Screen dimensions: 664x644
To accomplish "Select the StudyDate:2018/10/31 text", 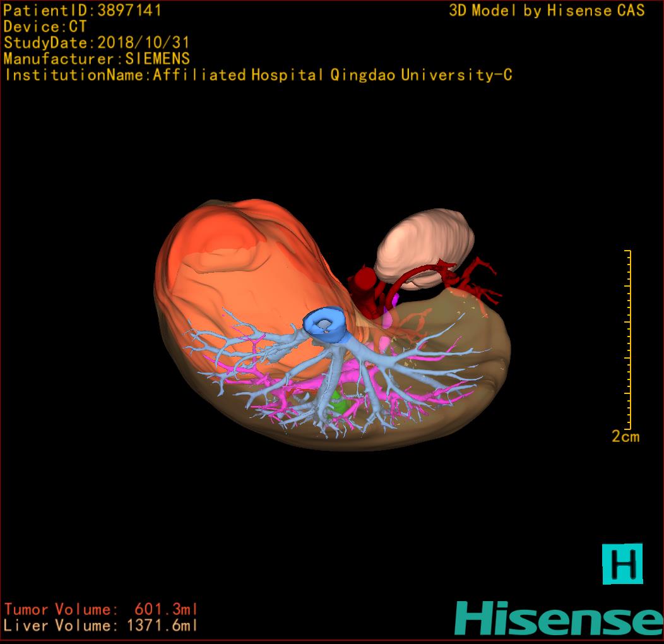I will [x=97, y=43].
